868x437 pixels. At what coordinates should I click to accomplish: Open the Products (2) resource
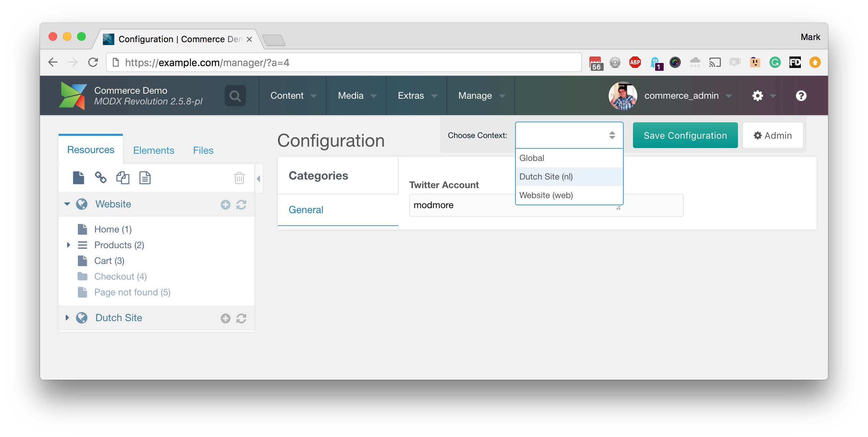coord(119,245)
